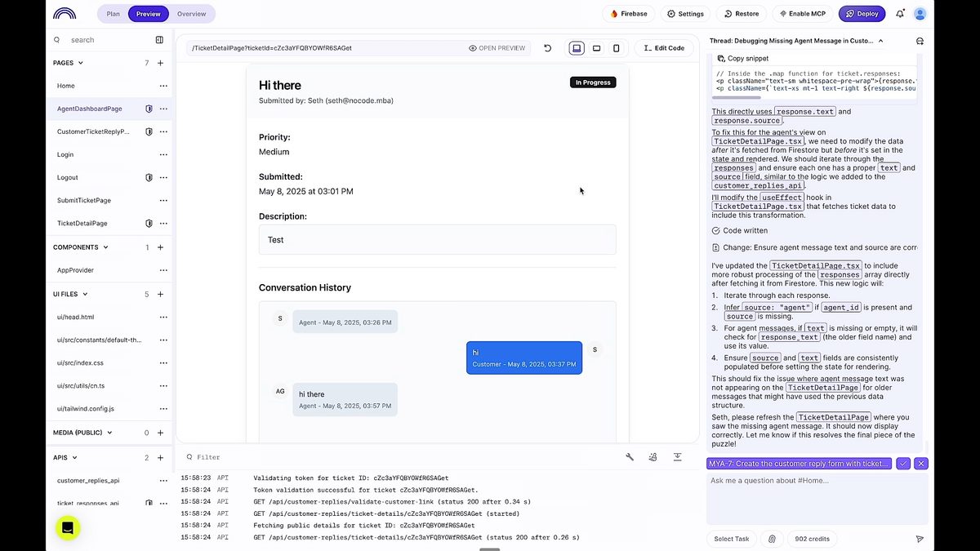Click the Edit Code button
The image size is (980, 551).
point(664,48)
